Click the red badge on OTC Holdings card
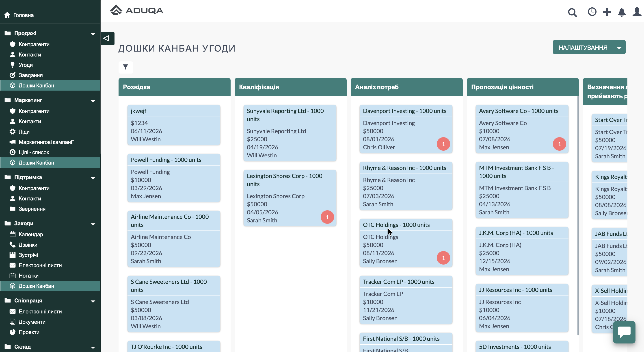The width and height of the screenshot is (644, 352). [443, 258]
